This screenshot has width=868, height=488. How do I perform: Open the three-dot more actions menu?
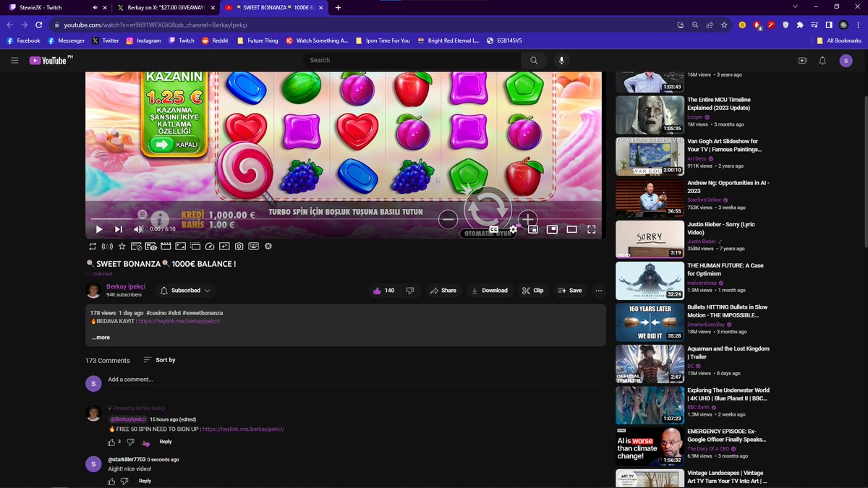(598, 291)
